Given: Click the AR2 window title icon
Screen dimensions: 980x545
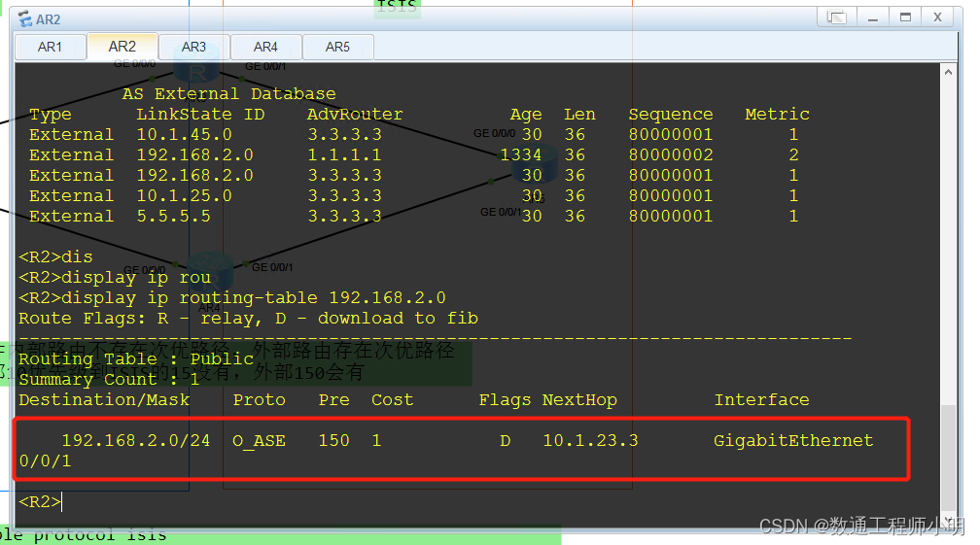Looking at the screenshot, I should click(25, 19).
